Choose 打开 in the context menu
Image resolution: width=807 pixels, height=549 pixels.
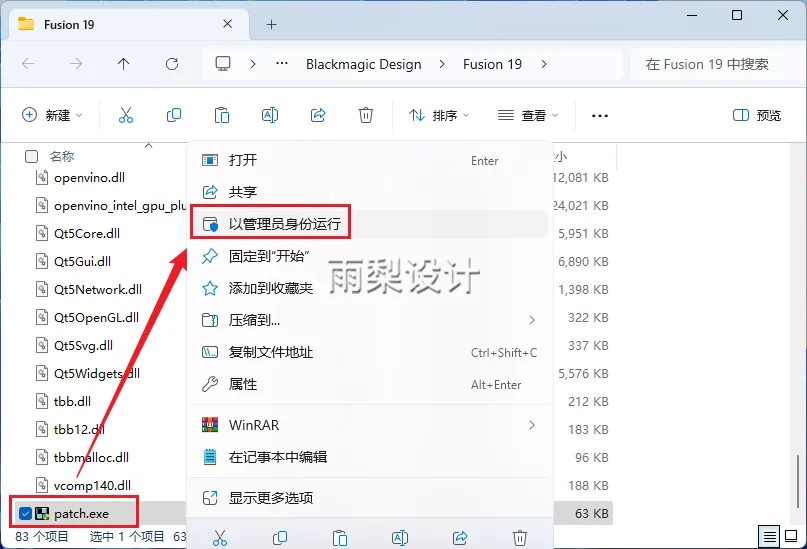(x=369, y=160)
